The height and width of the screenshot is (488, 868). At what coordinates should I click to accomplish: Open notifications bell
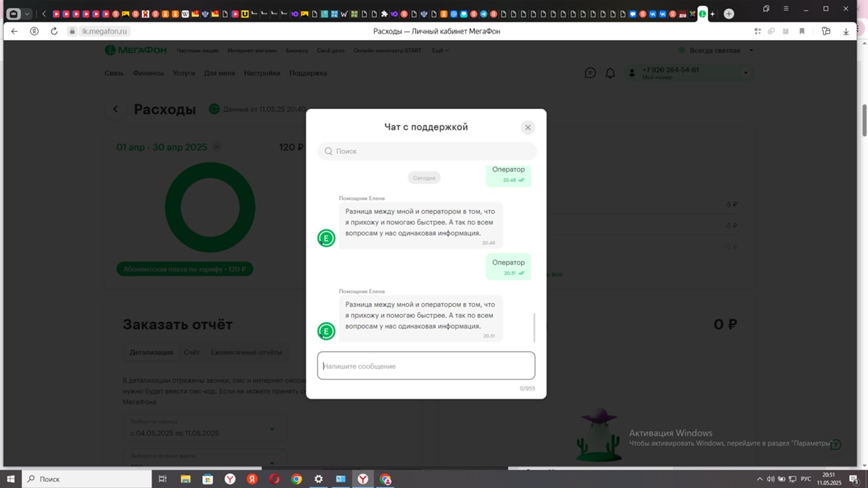[610, 73]
